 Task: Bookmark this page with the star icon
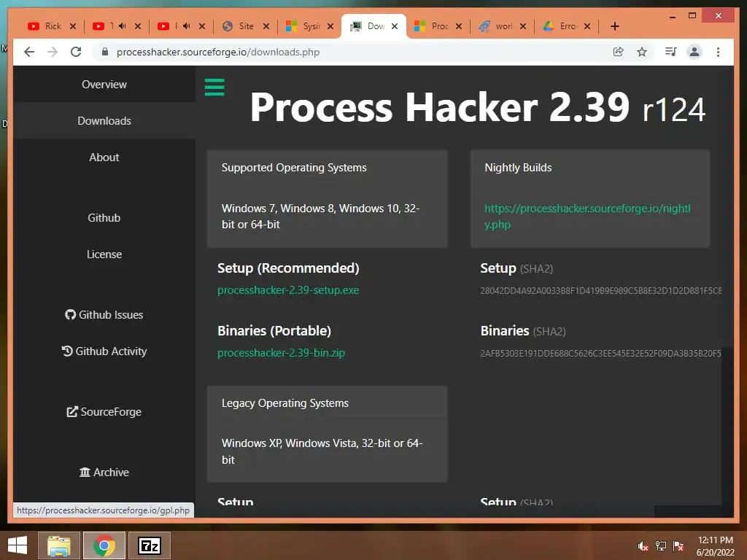point(642,52)
